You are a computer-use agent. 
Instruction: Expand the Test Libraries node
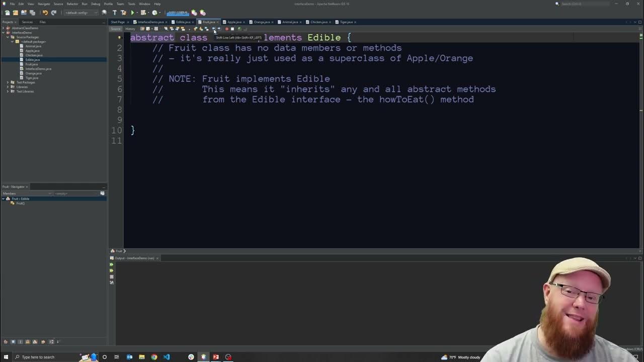pyautogui.click(x=8, y=92)
